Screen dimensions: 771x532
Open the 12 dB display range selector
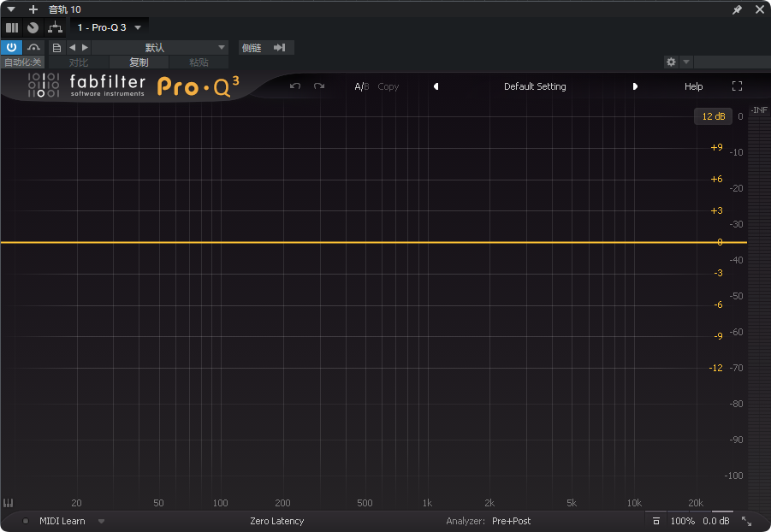(713, 116)
